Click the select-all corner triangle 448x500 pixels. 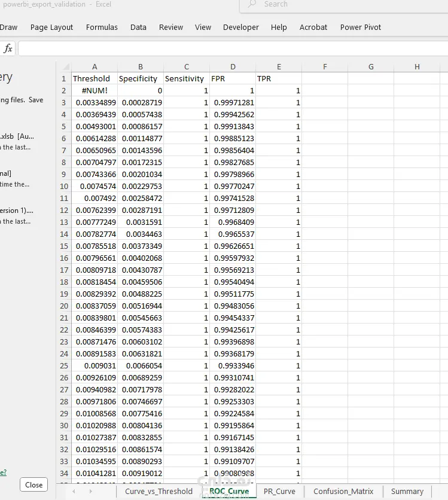click(x=66, y=66)
